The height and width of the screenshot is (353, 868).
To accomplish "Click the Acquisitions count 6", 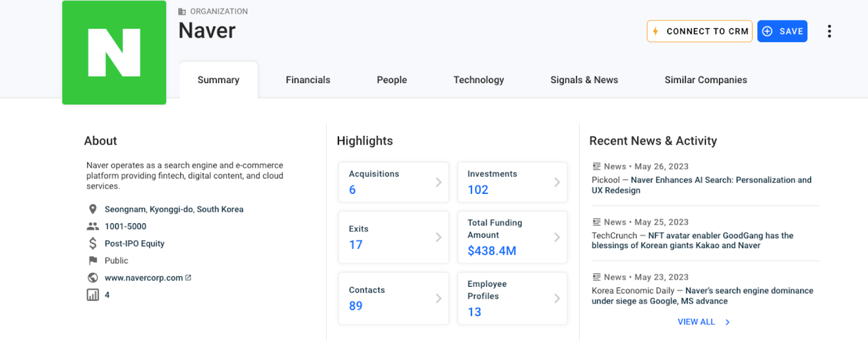I will pyautogui.click(x=352, y=190).
